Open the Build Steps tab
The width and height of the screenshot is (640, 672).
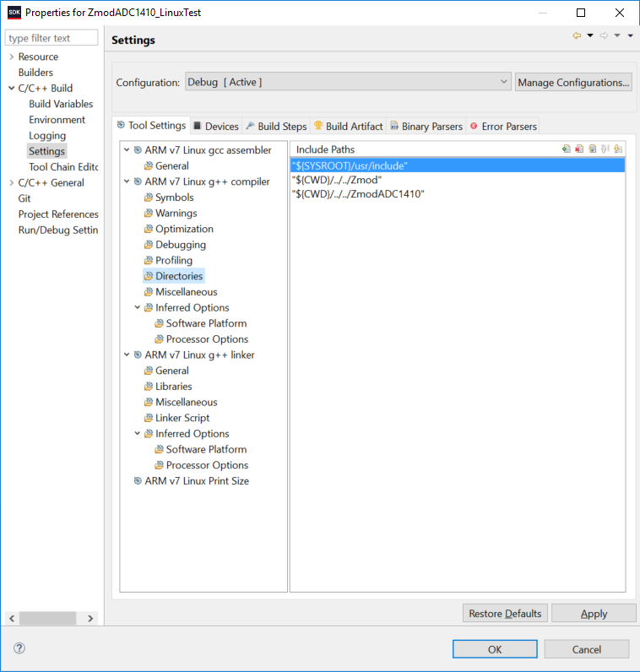(x=276, y=127)
